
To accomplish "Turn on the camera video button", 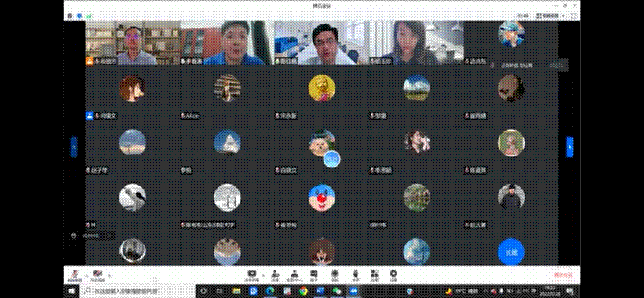I will click(97, 274).
